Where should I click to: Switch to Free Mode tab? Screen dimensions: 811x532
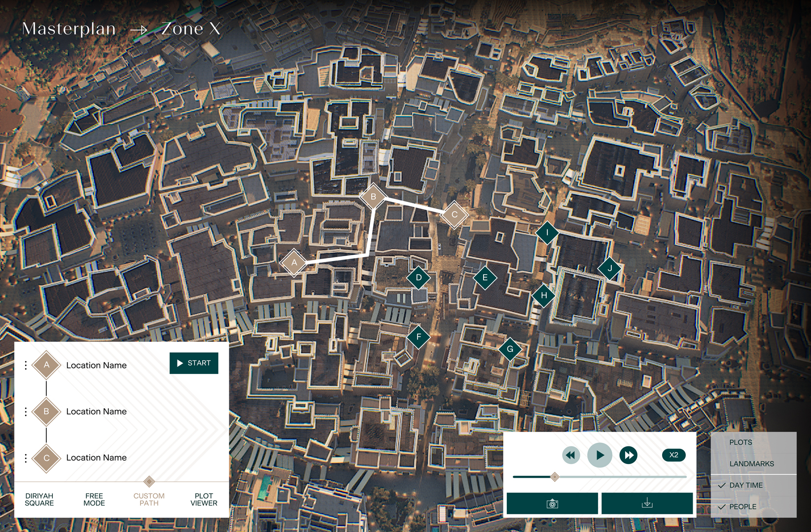click(94, 499)
